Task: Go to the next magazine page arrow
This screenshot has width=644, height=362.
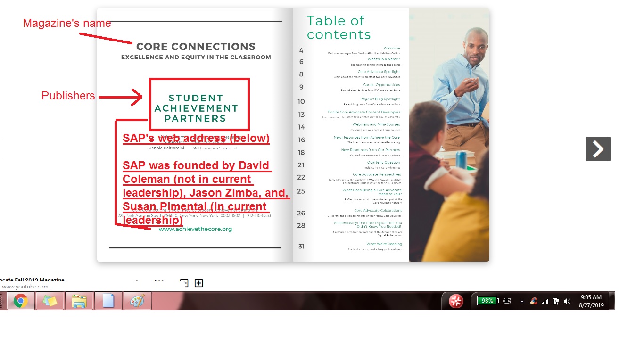Action: (598, 149)
